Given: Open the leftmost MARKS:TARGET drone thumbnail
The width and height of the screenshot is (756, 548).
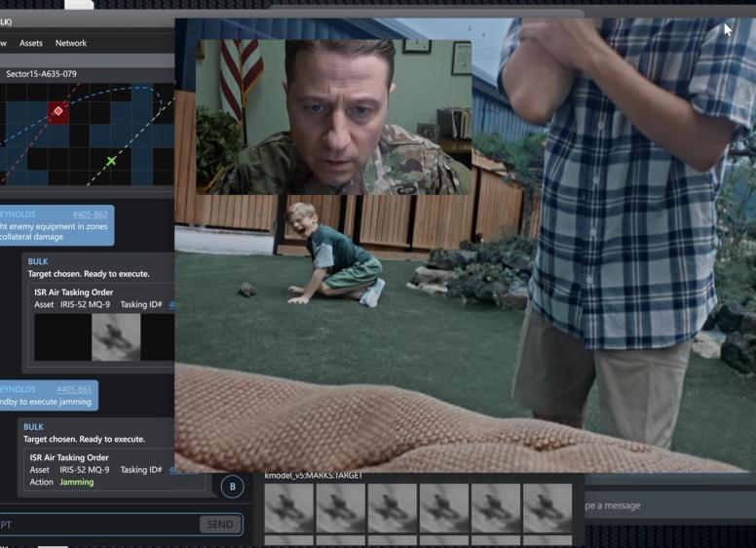Looking at the screenshot, I should (288, 508).
